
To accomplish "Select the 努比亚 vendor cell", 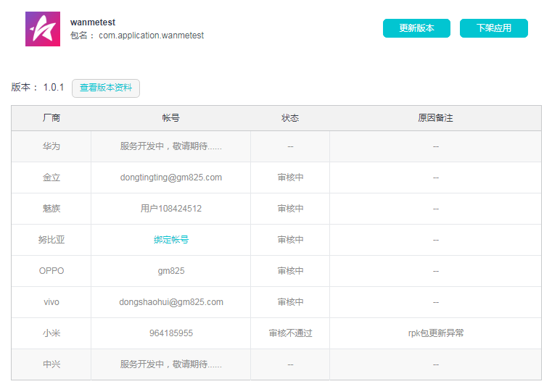I will pos(52,240).
